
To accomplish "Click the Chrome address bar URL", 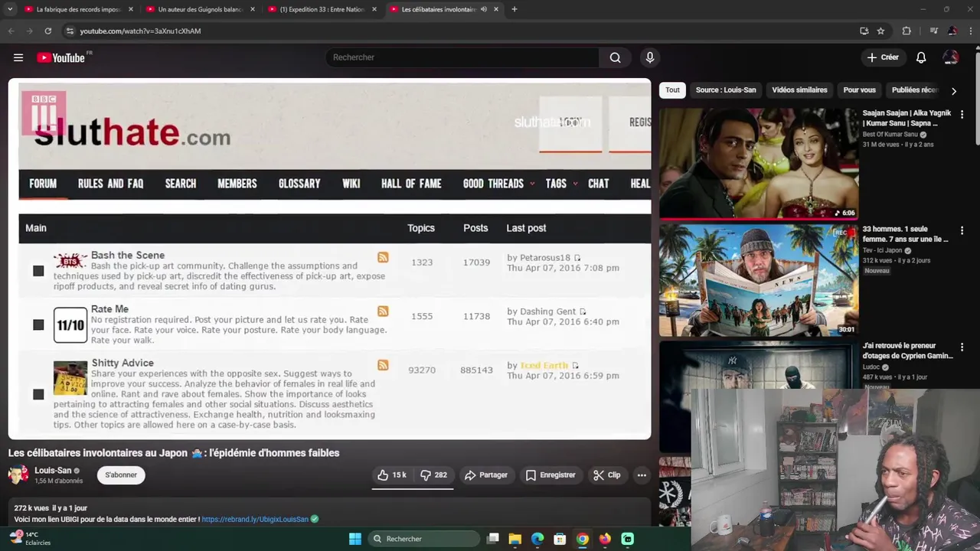I will (140, 31).
